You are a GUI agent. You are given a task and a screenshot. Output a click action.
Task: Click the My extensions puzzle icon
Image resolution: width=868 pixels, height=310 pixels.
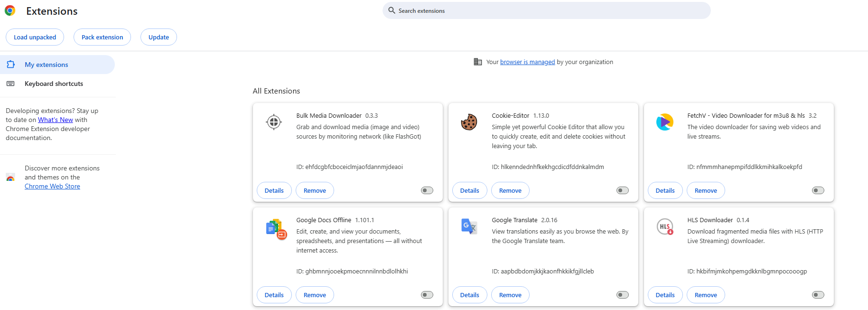11,65
